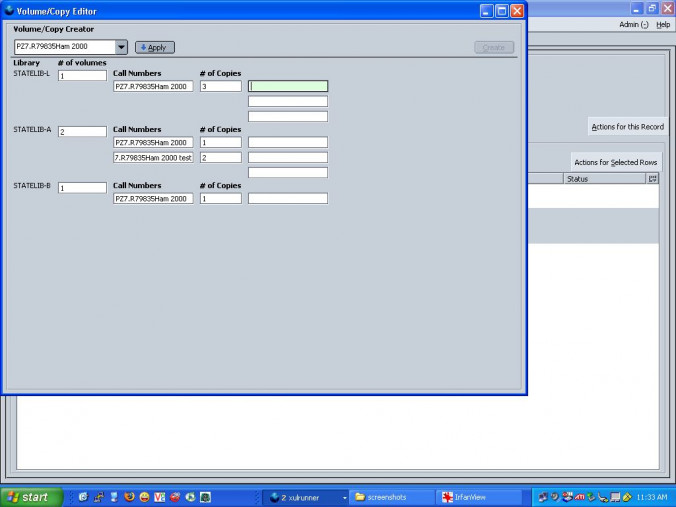This screenshot has height=507, width=676.
Task: Click the disabled Create button
Action: pos(494,47)
